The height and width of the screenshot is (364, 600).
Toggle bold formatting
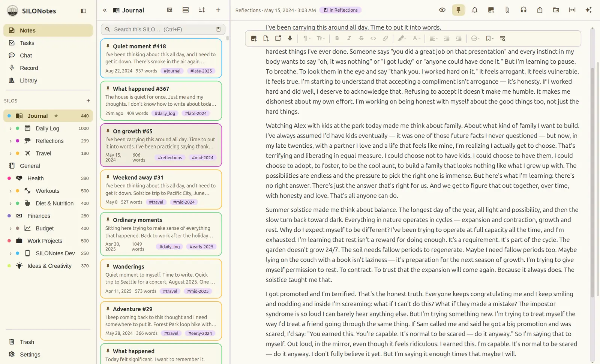[x=337, y=38]
